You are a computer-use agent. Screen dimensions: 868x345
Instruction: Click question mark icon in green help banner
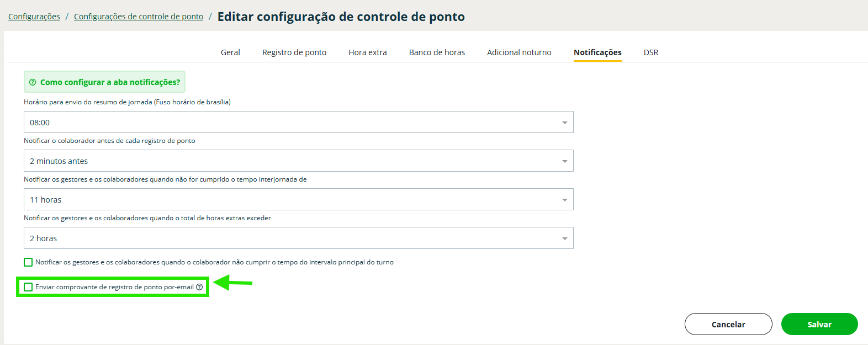click(x=33, y=82)
